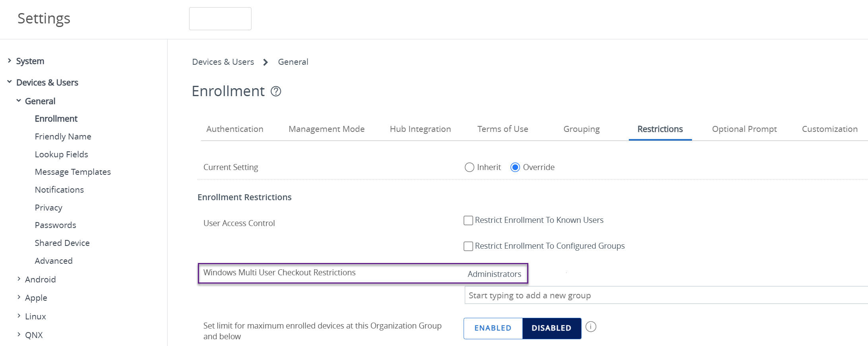Expand the Apple tree node
868x346 pixels.
19,297
